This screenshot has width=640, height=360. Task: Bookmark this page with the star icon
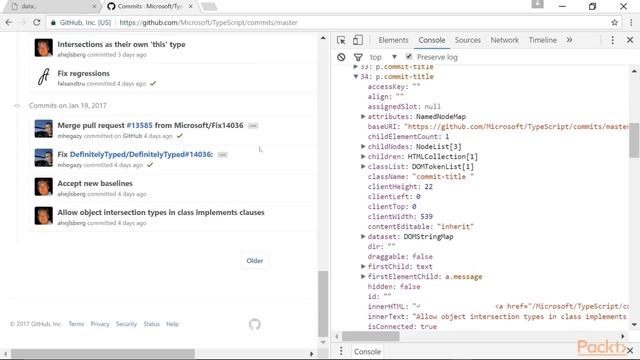(614, 22)
